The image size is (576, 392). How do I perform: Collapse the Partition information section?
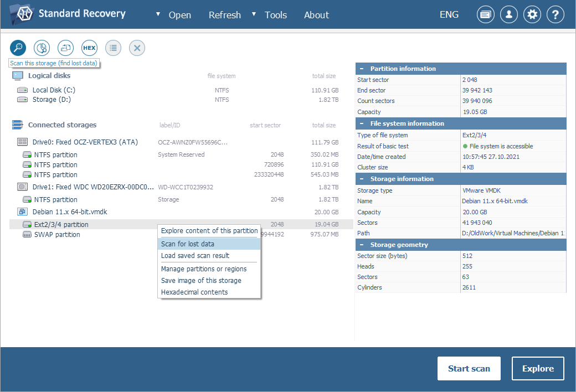pyautogui.click(x=362, y=69)
